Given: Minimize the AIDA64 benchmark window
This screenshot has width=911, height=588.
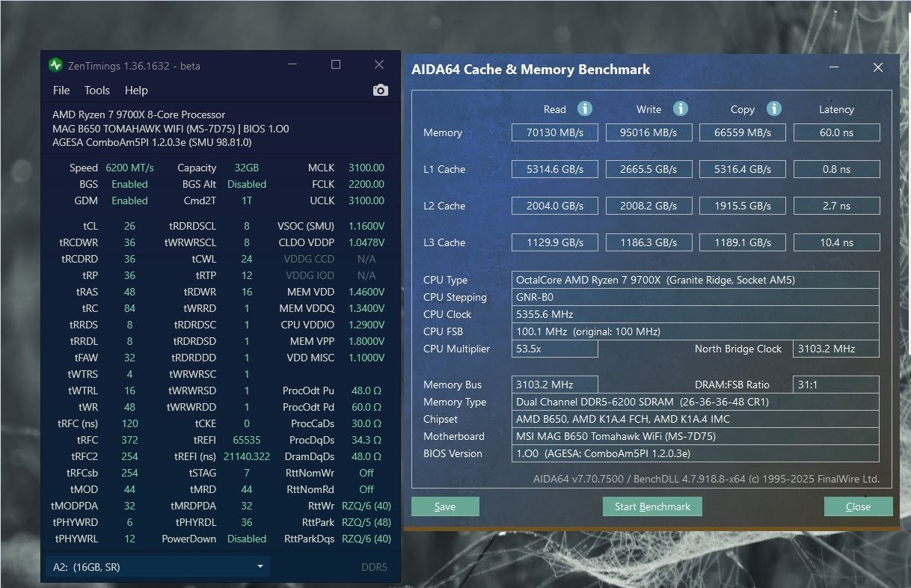Looking at the screenshot, I should click(x=833, y=67).
